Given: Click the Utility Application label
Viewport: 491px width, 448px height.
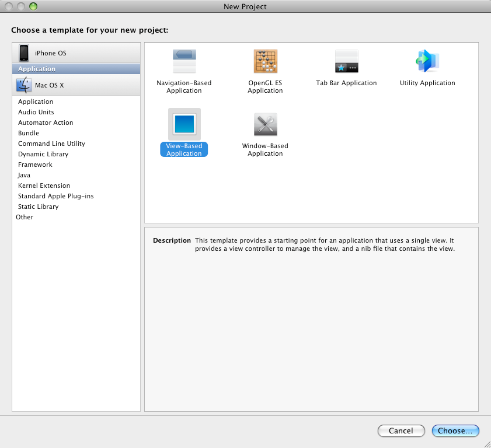Looking at the screenshot, I should pos(427,83).
